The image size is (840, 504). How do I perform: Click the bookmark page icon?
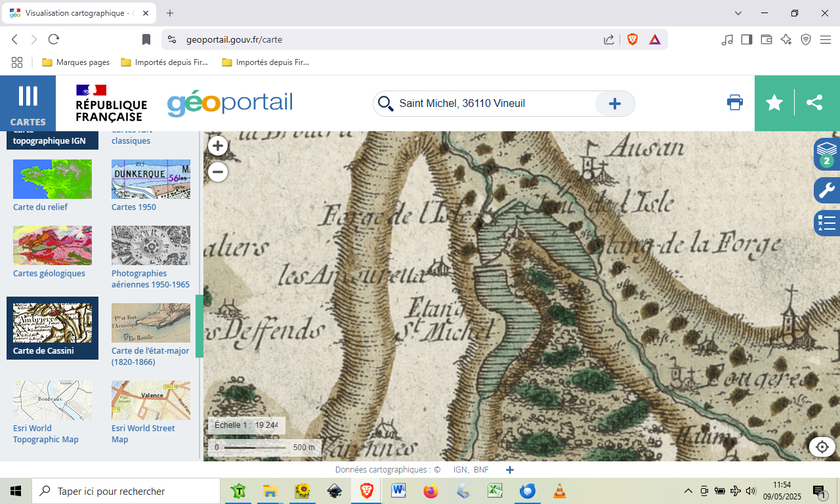point(146,39)
